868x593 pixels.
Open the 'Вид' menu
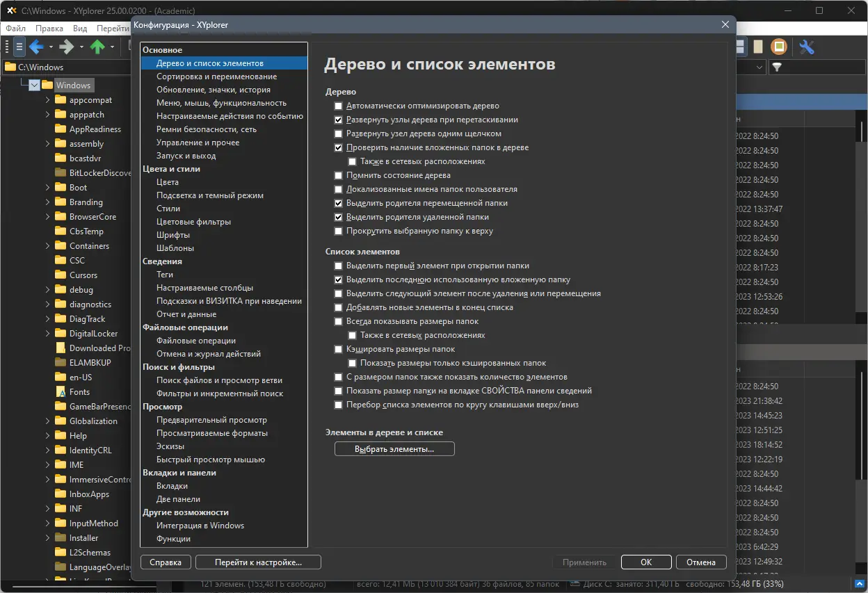79,29
